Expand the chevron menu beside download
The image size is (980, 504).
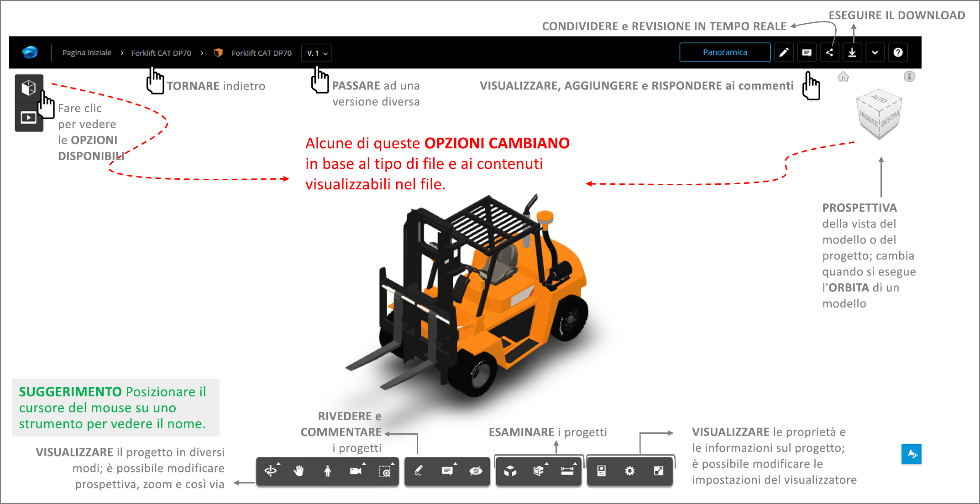coord(875,52)
